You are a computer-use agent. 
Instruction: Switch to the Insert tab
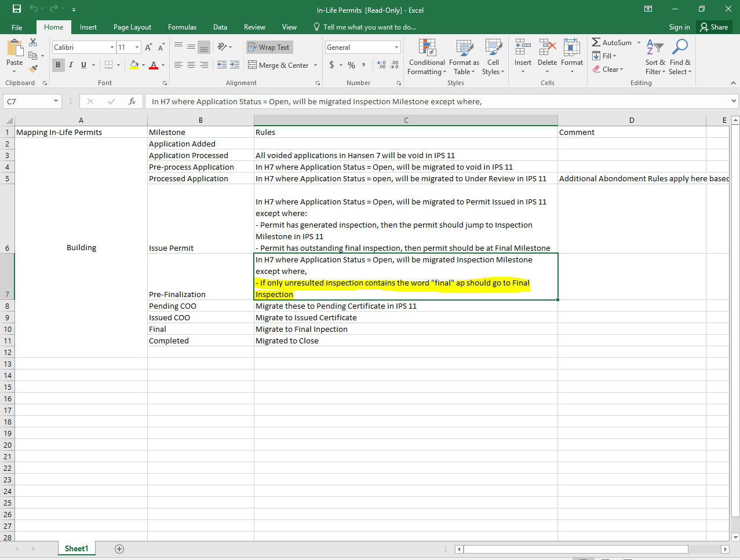88,27
